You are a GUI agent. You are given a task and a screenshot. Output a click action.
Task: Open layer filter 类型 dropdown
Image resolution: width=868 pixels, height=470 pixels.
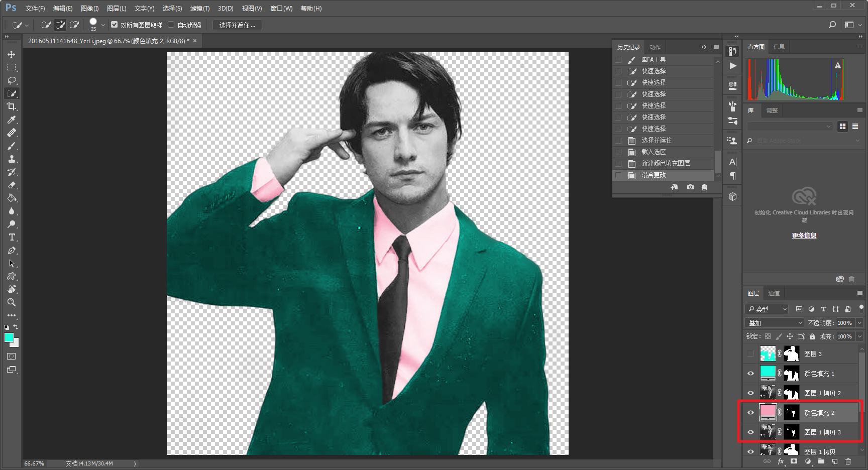(767, 309)
